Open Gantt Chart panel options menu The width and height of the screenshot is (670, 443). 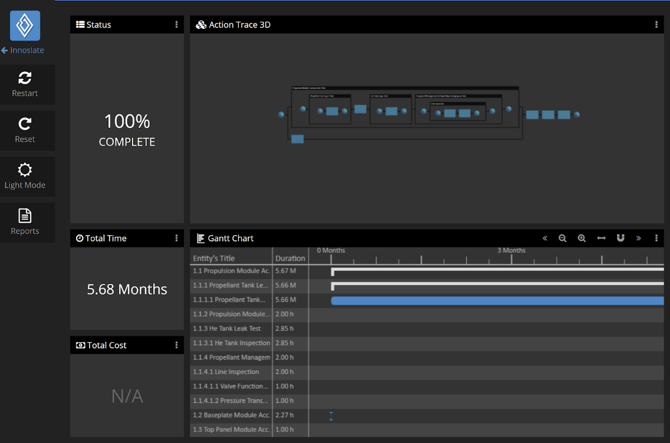[x=656, y=238]
